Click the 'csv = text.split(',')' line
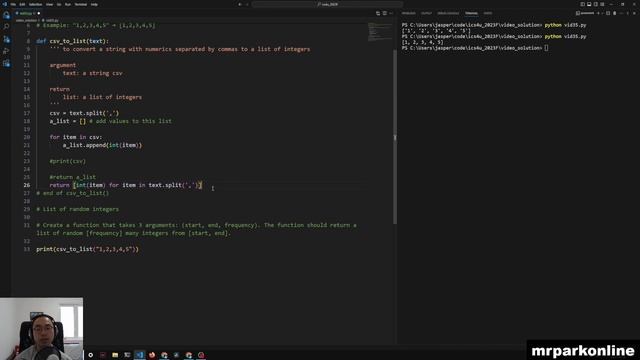The width and height of the screenshot is (640, 360). (84, 113)
